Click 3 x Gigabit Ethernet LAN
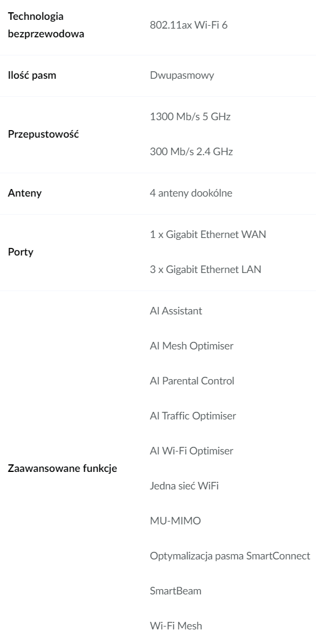Viewport: 316px width, 644px height. click(206, 270)
